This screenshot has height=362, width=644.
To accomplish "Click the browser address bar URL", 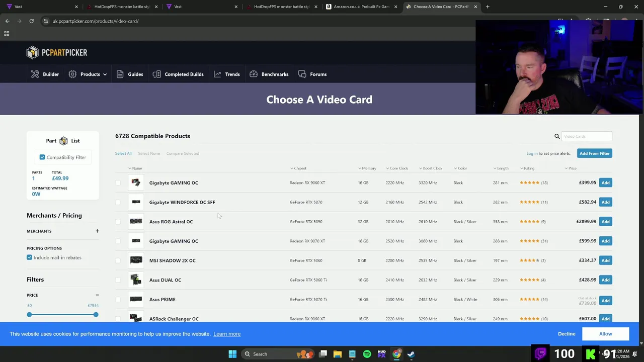I will [96, 21].
